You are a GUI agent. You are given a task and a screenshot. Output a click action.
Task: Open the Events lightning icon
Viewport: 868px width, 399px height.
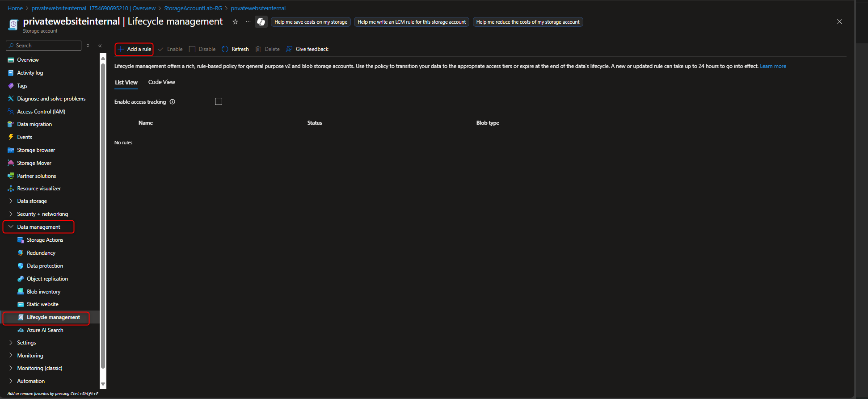tap(11, 137)
